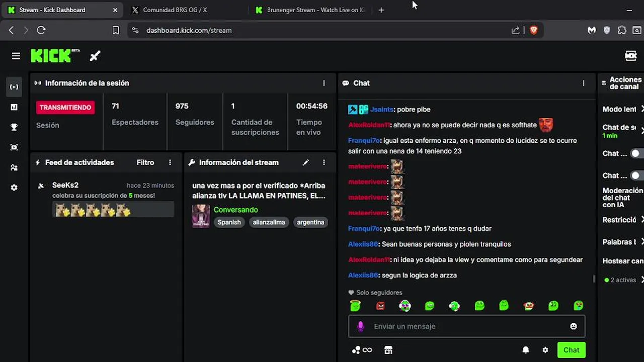Click the purple microphone icon in message box

pos(360,326)
